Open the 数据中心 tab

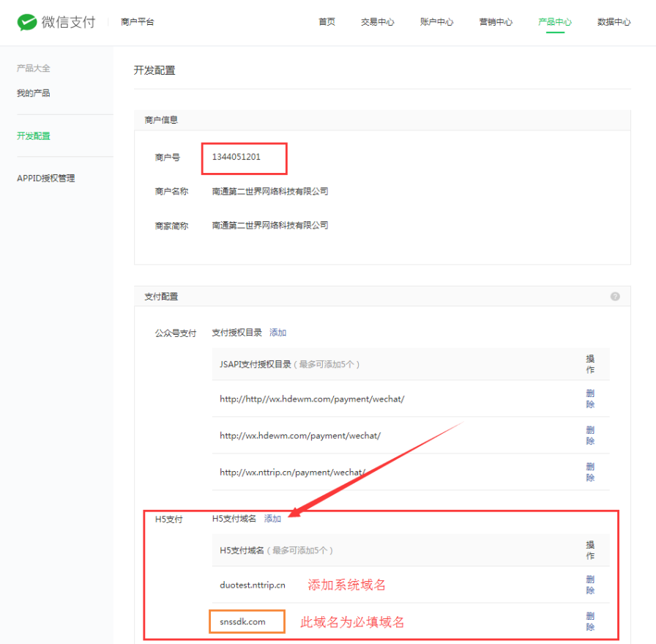614,22
